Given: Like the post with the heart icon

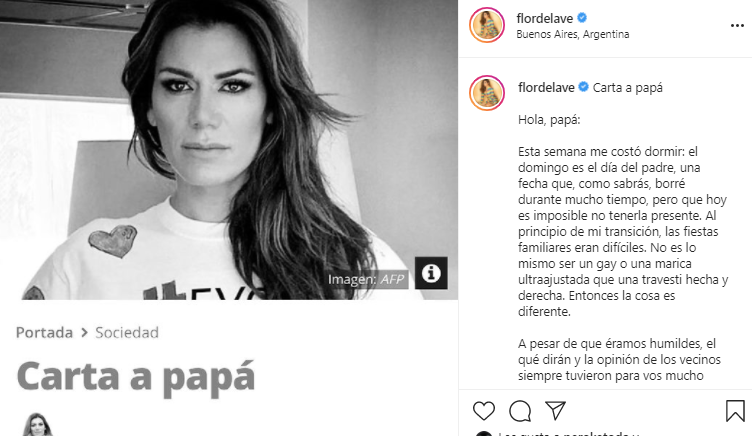Looking at the screenshot, I should click(x=483, y=411).
